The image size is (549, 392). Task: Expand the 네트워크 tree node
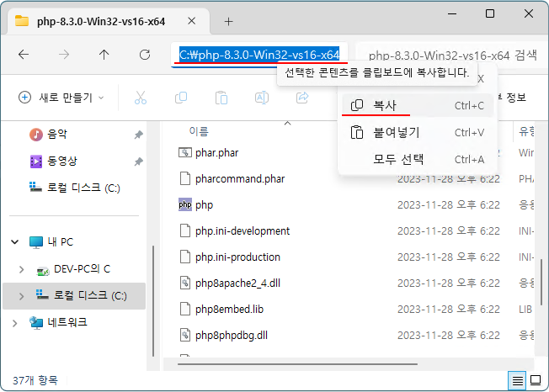(x=14, y=323)
